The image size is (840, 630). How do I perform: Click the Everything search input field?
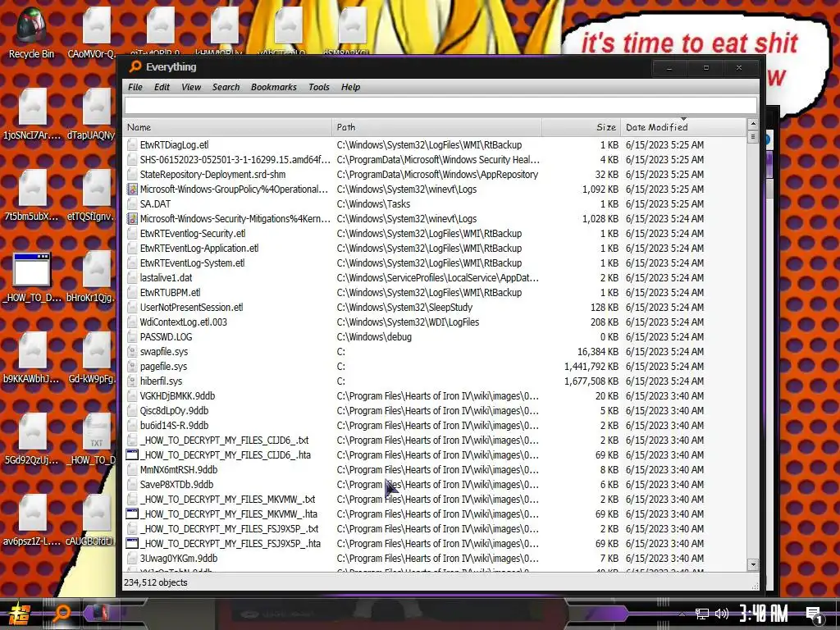(x=441, y=106)
